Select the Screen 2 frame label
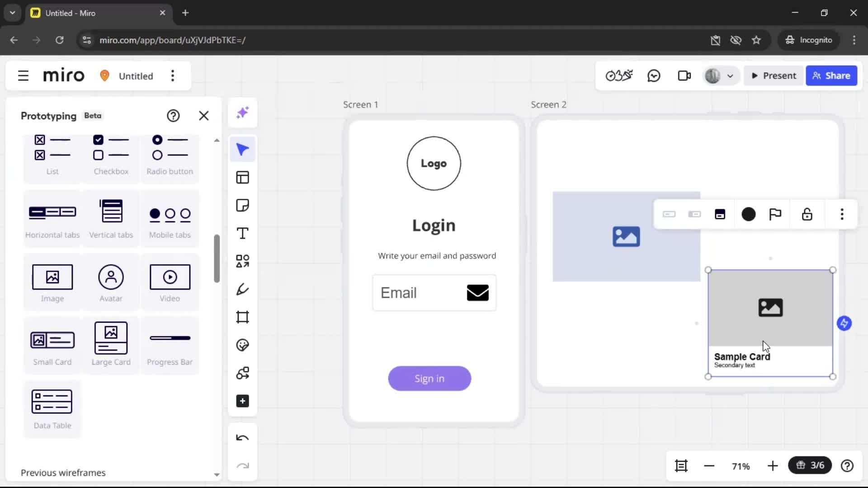 point(548,105)
